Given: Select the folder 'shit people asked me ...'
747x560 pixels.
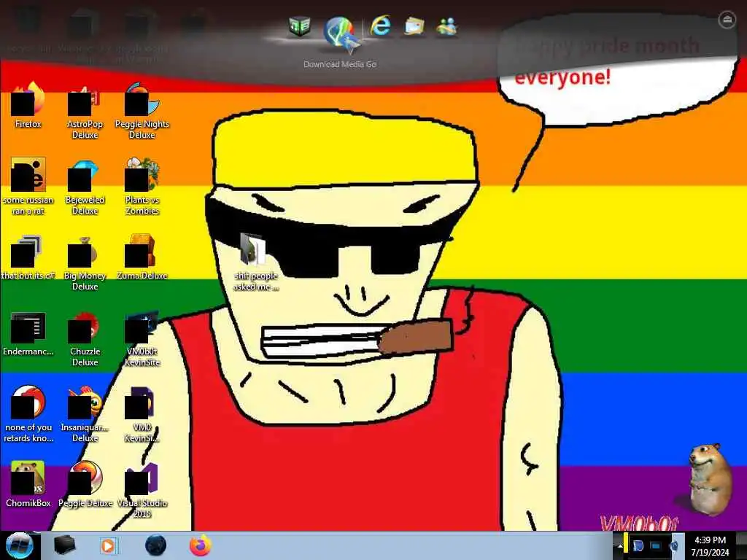Looking at the screenshot, I should click(255, 262).
